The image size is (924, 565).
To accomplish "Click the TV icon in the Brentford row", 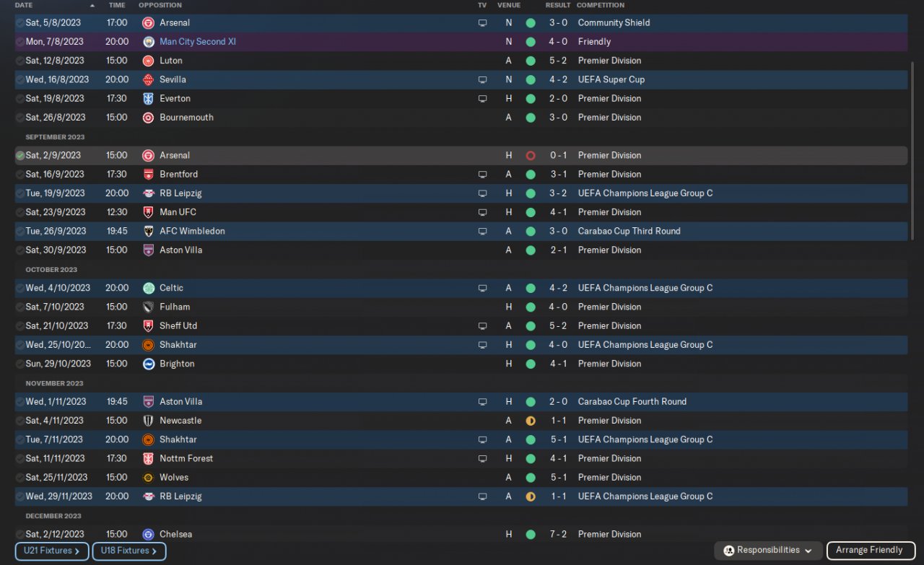I will point(482,175).
